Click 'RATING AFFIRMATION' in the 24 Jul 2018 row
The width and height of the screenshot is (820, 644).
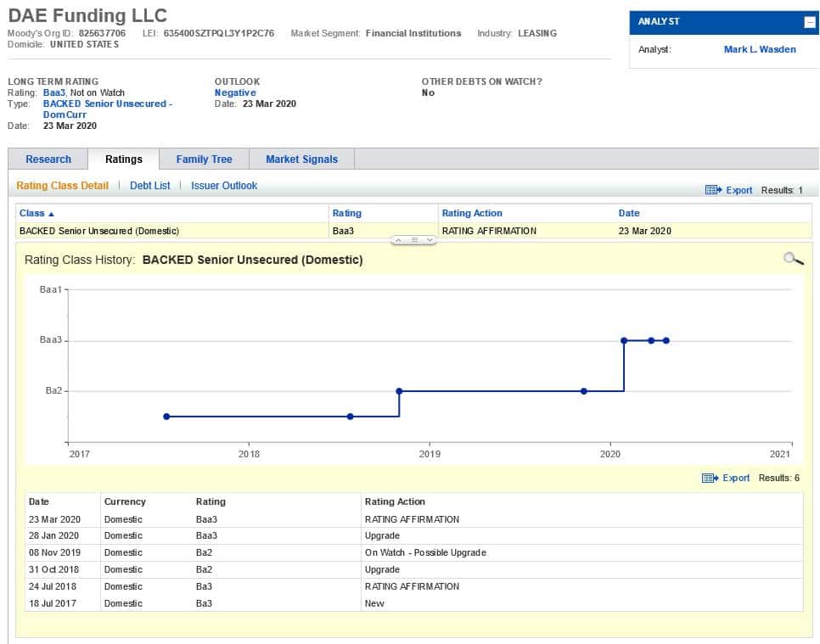tap(412, 586)
